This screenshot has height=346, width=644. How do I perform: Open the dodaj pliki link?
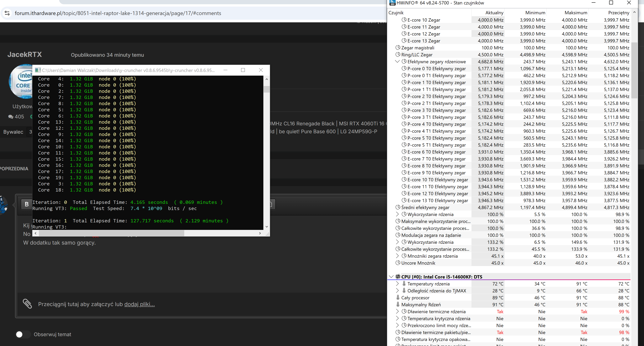coord(140,304)
